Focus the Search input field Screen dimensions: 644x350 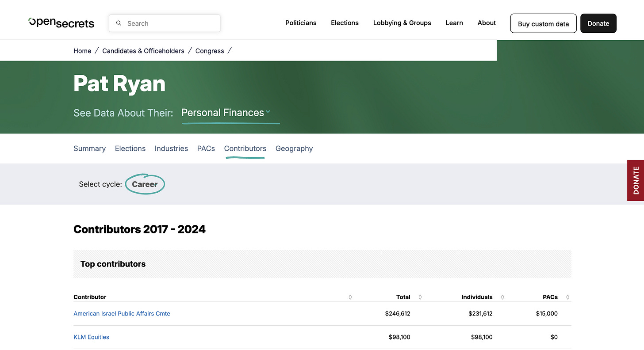pyautogui.click(x=165, y=23)
